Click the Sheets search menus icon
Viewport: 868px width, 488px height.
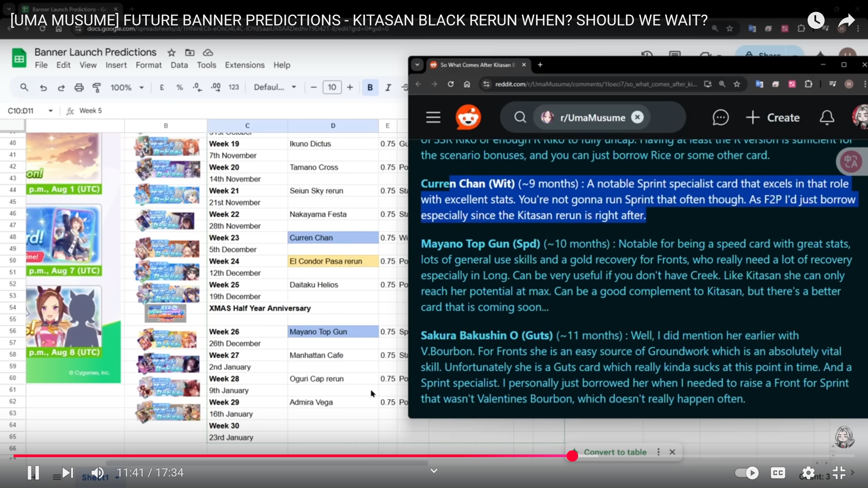click(24, 87)
